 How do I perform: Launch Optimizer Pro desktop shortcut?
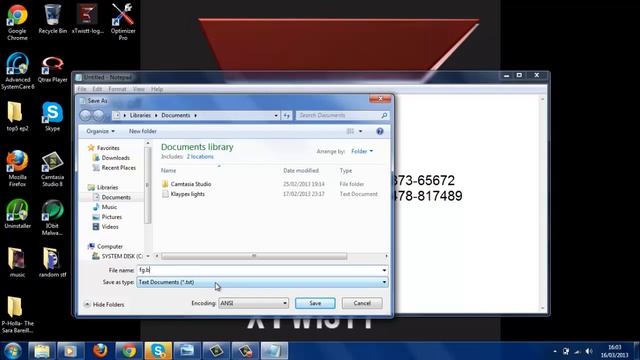pos(123,22)
